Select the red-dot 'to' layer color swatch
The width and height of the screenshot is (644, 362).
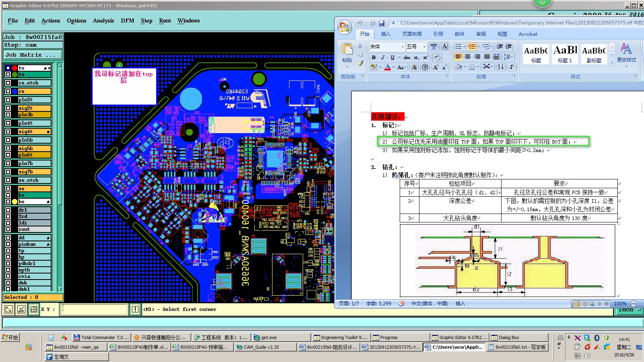14,68
